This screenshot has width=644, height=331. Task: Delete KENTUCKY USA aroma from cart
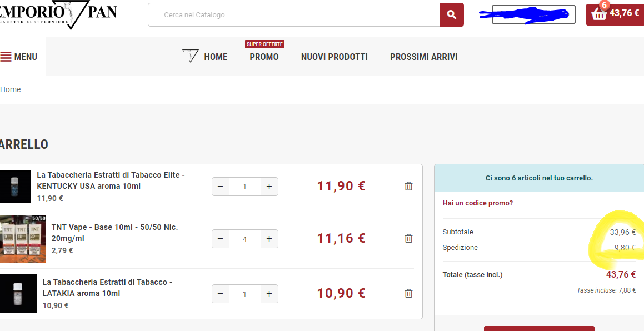coord(408,186)
